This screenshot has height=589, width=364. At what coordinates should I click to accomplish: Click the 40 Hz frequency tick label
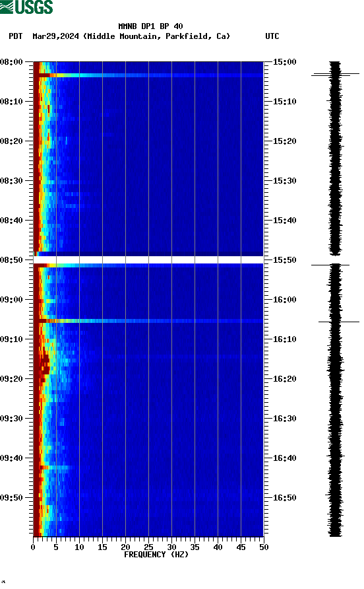pos(218,547)
